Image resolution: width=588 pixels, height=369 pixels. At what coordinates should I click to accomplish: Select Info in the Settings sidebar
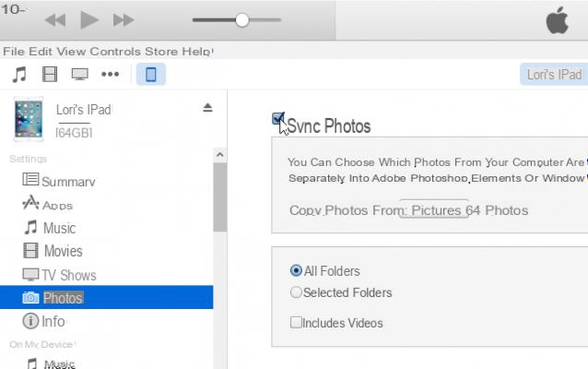pyautogui.click(x=53, y=321)
